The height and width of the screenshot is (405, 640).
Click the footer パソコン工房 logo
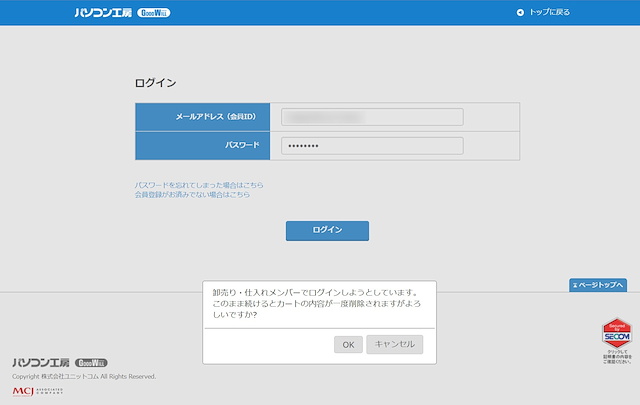tap(41, 363)
